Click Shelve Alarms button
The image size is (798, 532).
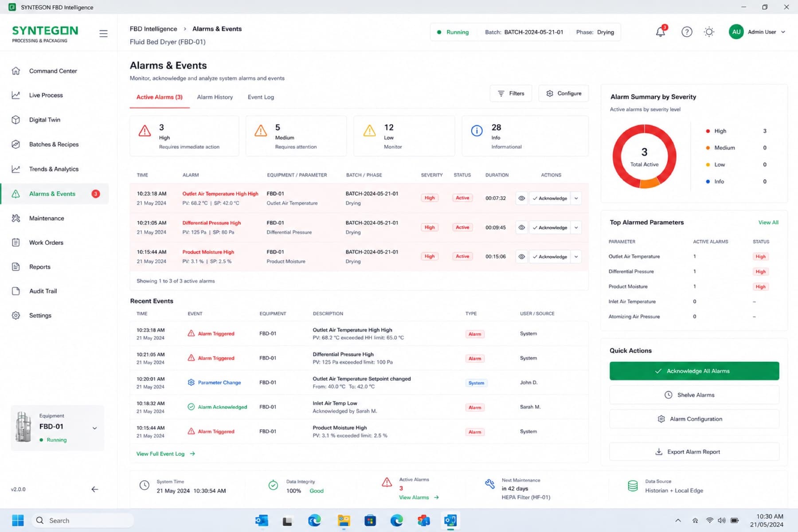pyautogui.click(x=694, y=395)
